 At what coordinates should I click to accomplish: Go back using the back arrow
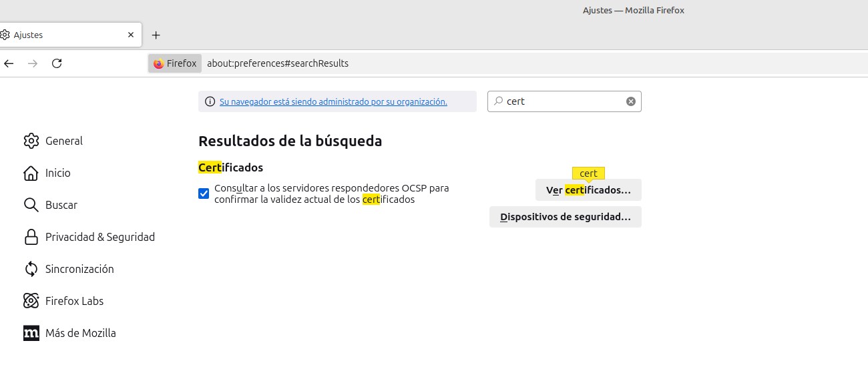9,63
